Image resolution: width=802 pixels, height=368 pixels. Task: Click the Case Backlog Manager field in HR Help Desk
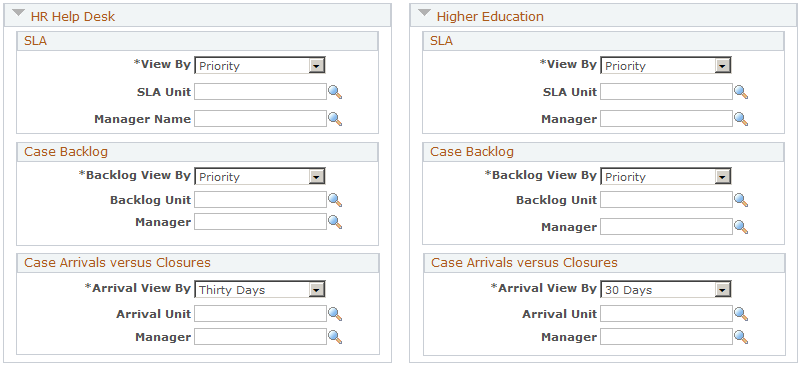(x=260, y=222)
